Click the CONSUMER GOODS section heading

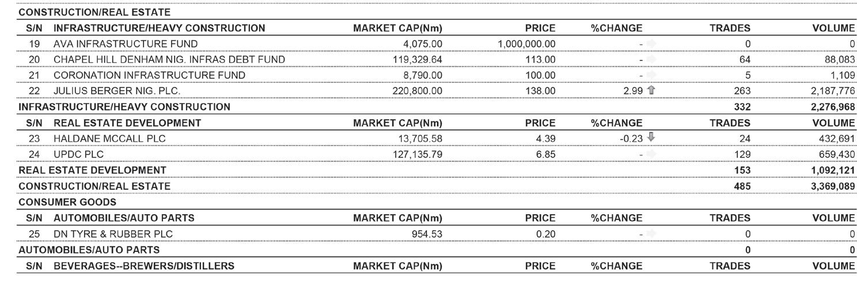pyautogui.click(x=67, y=203)
